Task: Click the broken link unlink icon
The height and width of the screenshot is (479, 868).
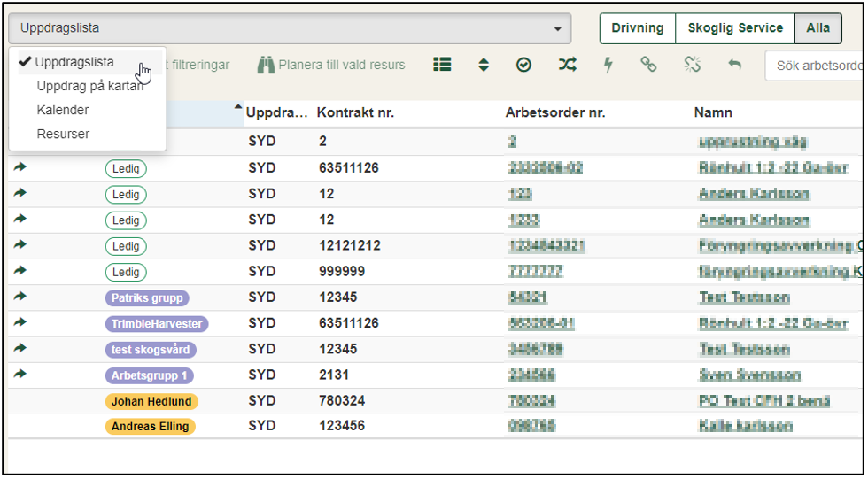Action: [x=692, y=65]
